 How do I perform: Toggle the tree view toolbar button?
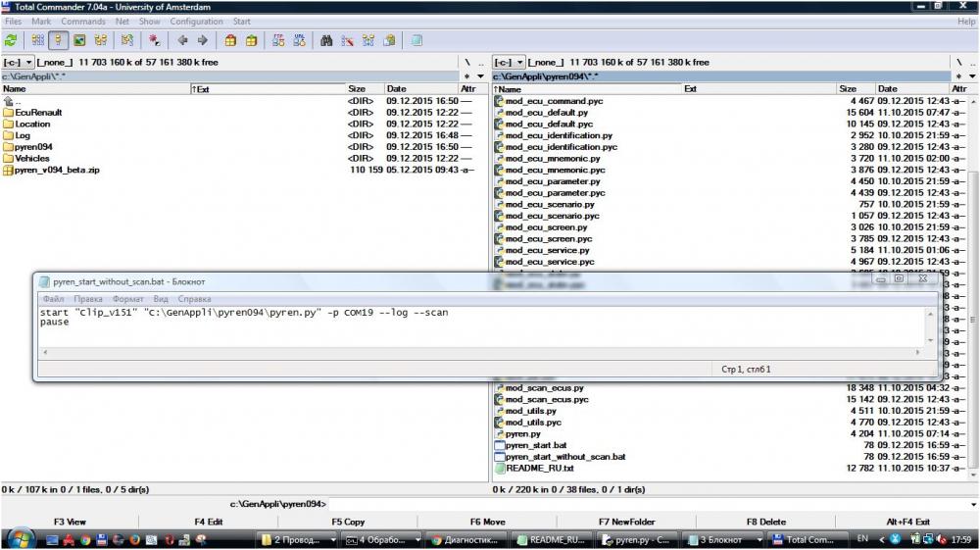click(100, 40)
